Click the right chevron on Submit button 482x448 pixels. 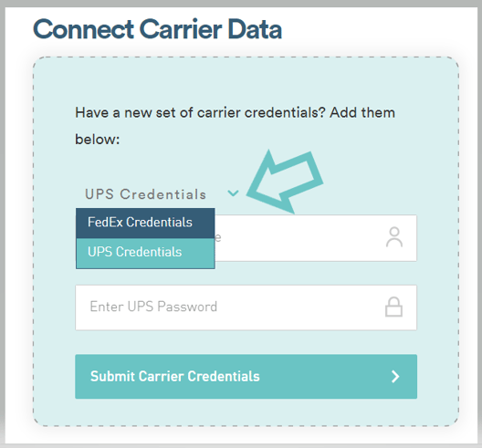[395, 377]
